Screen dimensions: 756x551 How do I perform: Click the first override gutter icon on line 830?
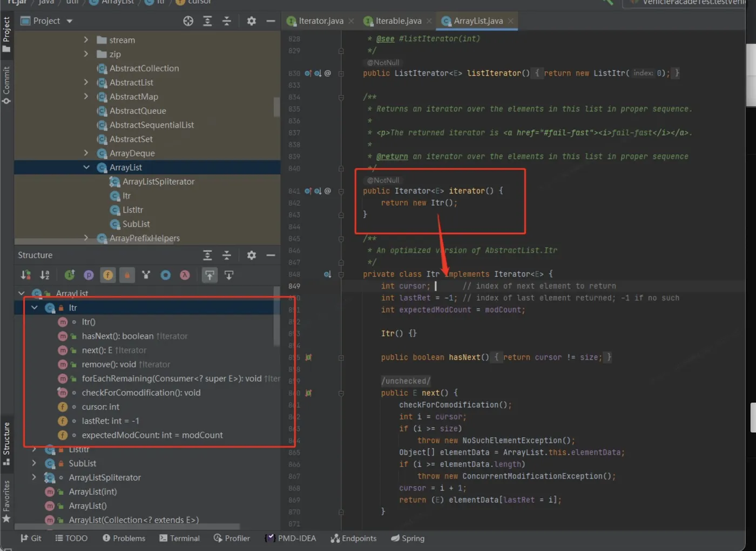pyautogui.click(x=308, y=73)
